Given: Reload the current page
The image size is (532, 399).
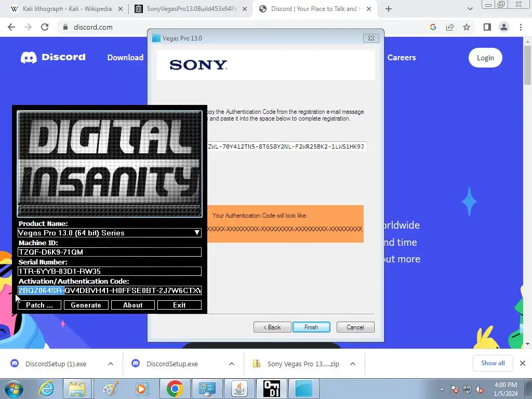Looking at the screenshot, I should tap(45, 27).
